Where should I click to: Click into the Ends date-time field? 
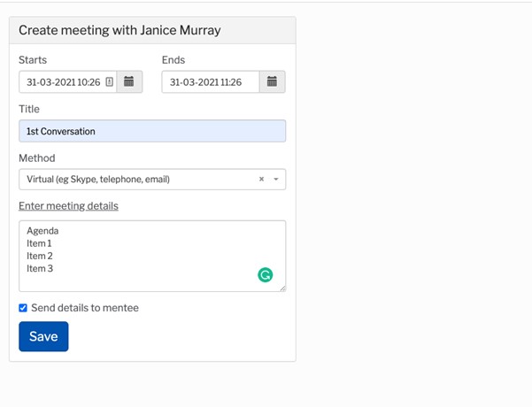211,81
